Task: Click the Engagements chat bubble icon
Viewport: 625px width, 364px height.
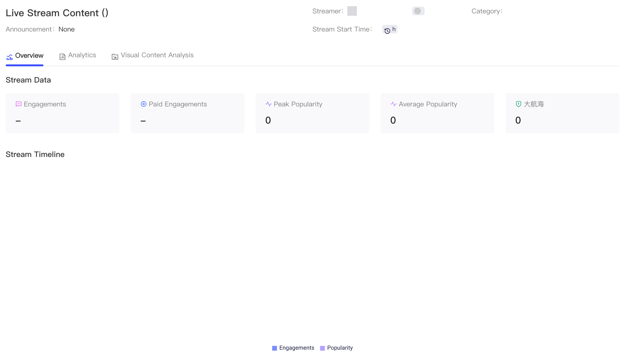Action: (19, 104)
